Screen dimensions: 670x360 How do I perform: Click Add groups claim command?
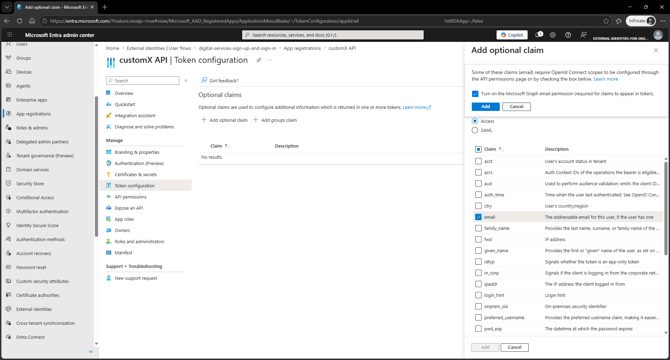275,120
